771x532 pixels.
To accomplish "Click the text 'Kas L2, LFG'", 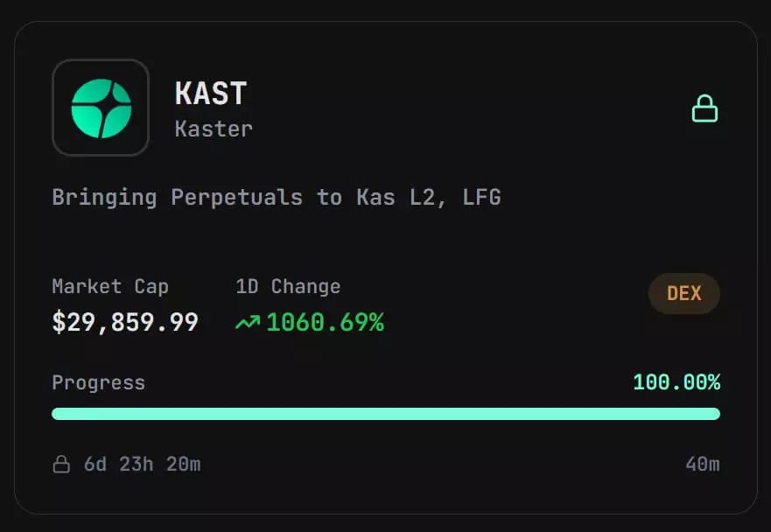I will 428,198.
